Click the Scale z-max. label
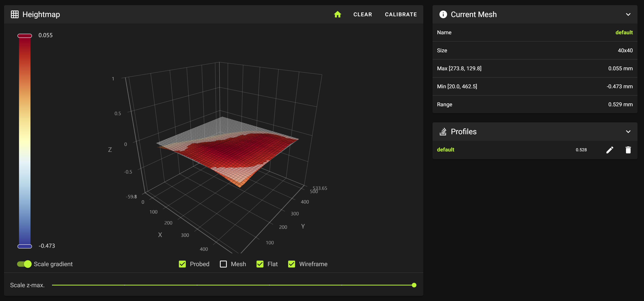Screen dimensions: 644x301 pyautogui.click(x=27, y=285)
